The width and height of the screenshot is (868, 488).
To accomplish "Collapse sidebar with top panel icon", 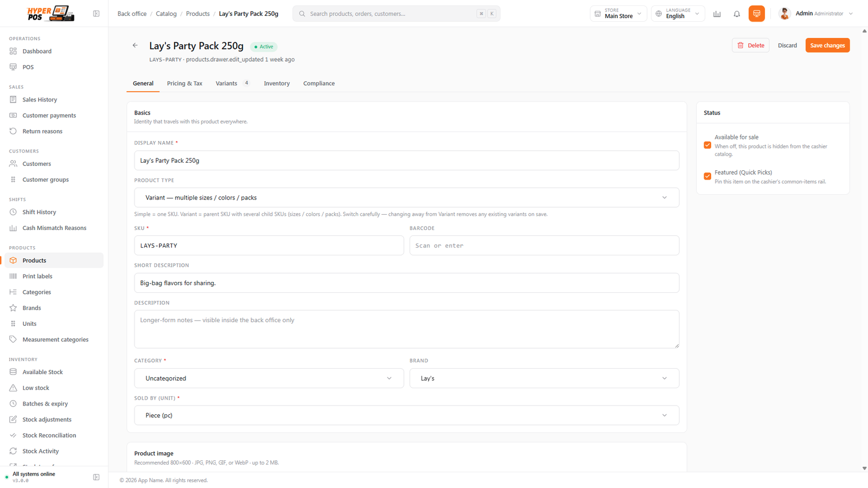I will click(x=96, y=14).
